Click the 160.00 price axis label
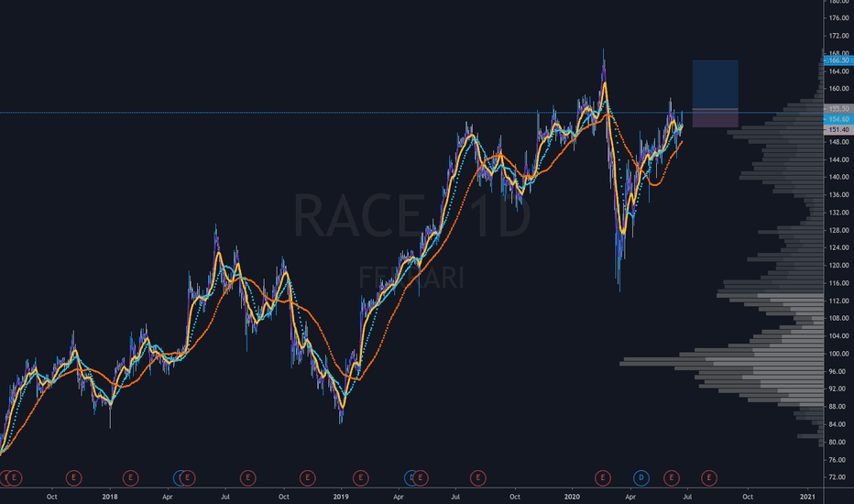The height and width of the screenshot is (504, 854). (838, 88)
